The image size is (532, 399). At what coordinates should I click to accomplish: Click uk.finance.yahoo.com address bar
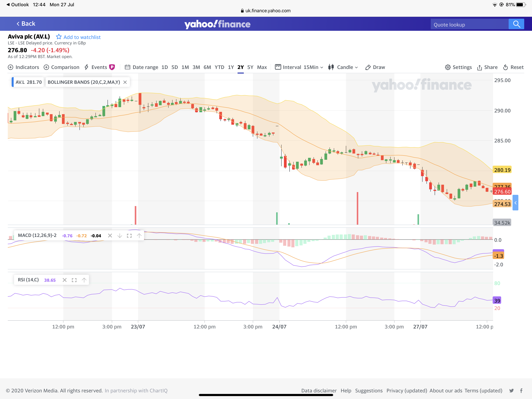coord(266,11)
